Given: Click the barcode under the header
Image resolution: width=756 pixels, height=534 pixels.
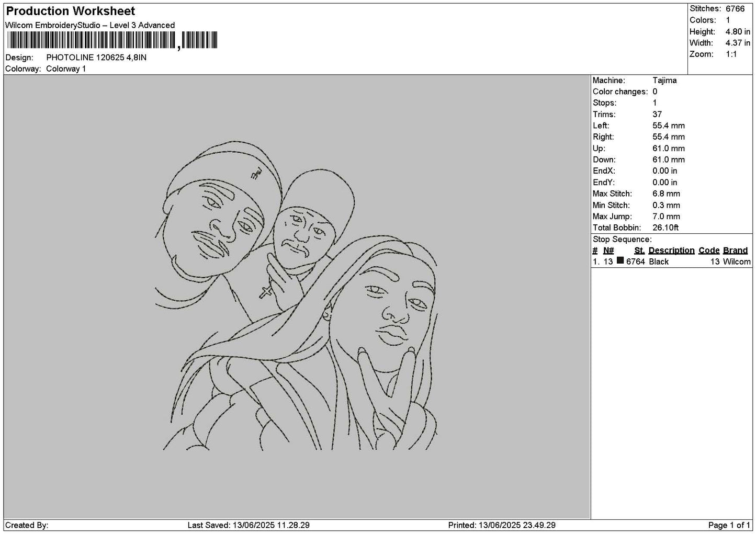Looking at the screenshot, I should [112, 40].
